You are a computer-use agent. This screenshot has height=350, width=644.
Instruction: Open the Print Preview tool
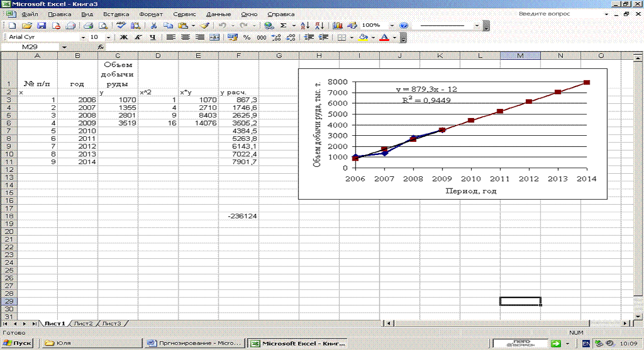103,25
